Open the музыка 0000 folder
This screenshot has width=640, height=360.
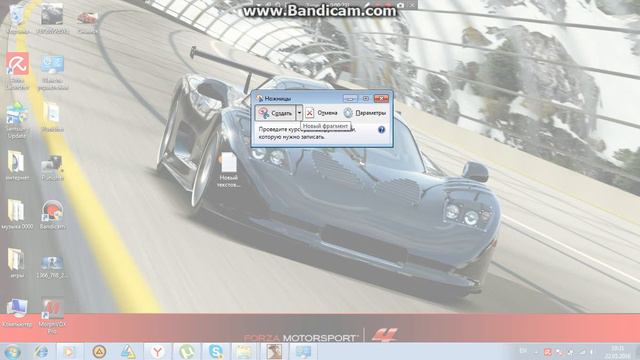coord(17,215)
